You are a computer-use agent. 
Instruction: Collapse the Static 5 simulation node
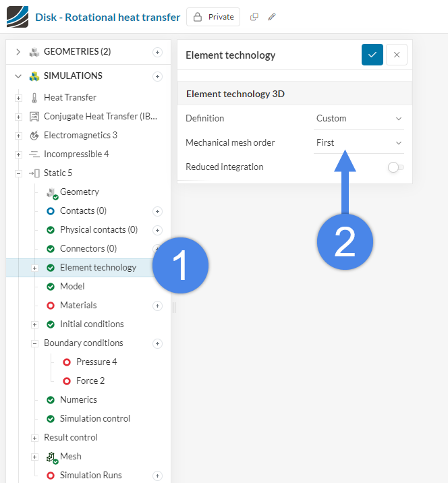[x=18, y=174]
